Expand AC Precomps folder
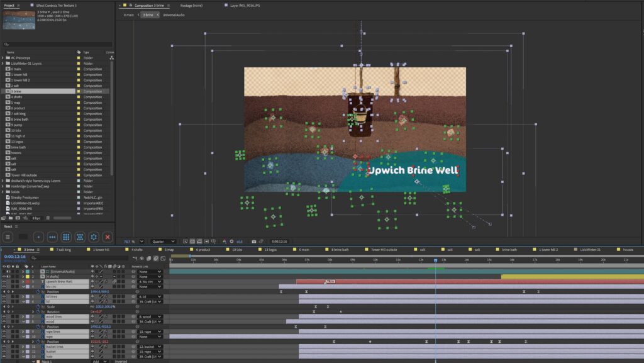 pyautogui.click(x=3, y=58)
